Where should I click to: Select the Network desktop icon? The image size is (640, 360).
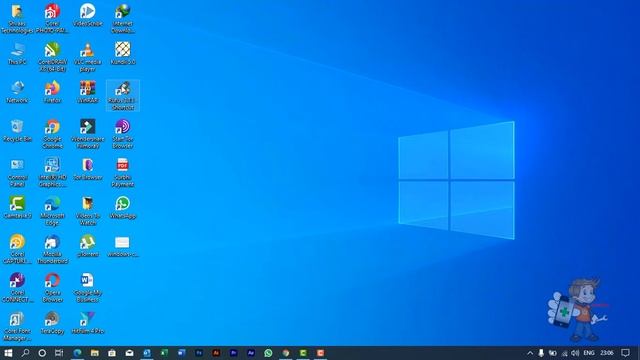pyautogui.click(x=17, y=92)
